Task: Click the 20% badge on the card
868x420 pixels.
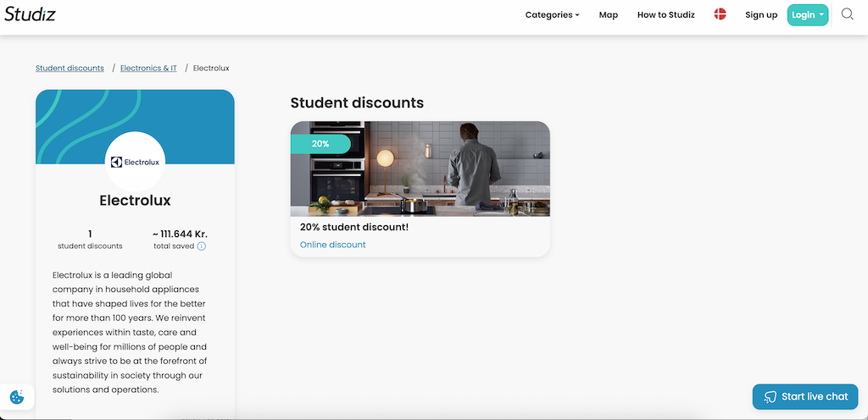Action: tap(320, 144)
